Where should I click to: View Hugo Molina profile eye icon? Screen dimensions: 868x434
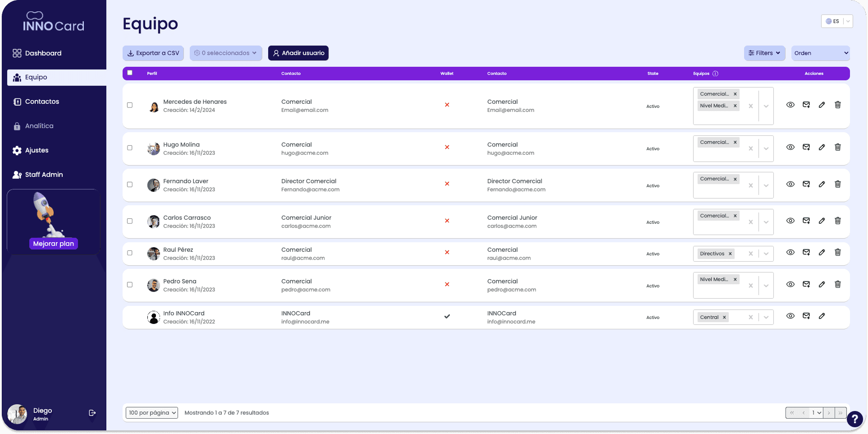(790, 147)
